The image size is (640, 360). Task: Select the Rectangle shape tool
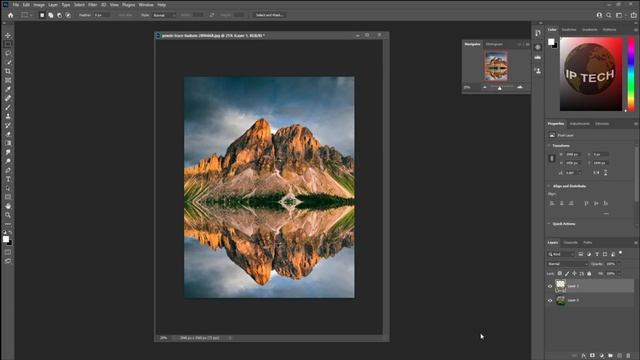point(8,197)
